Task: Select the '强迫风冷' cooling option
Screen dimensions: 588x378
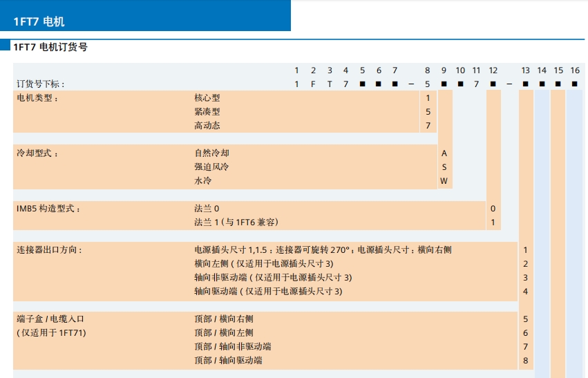Action: click(x=211, y=167)
